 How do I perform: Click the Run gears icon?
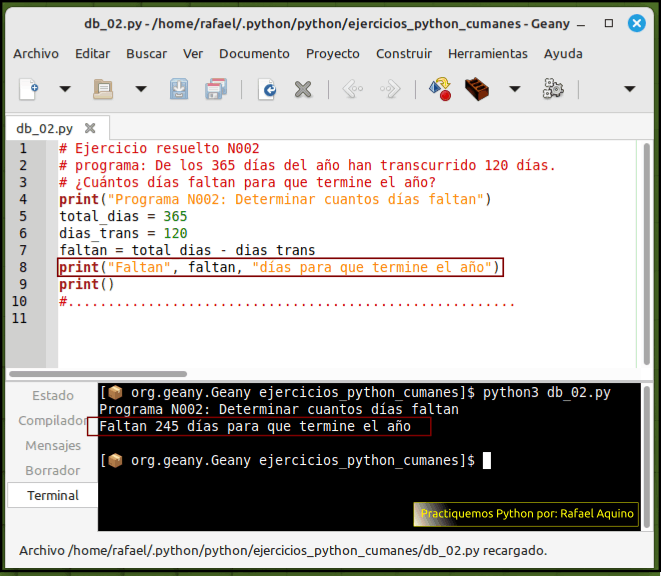tap(553, 89)
